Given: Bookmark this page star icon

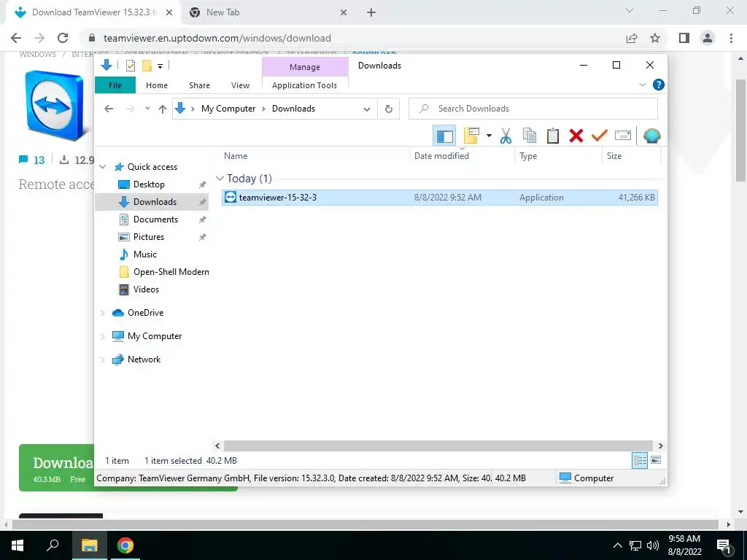Looking at the screenshot, I should coord(656,38).
